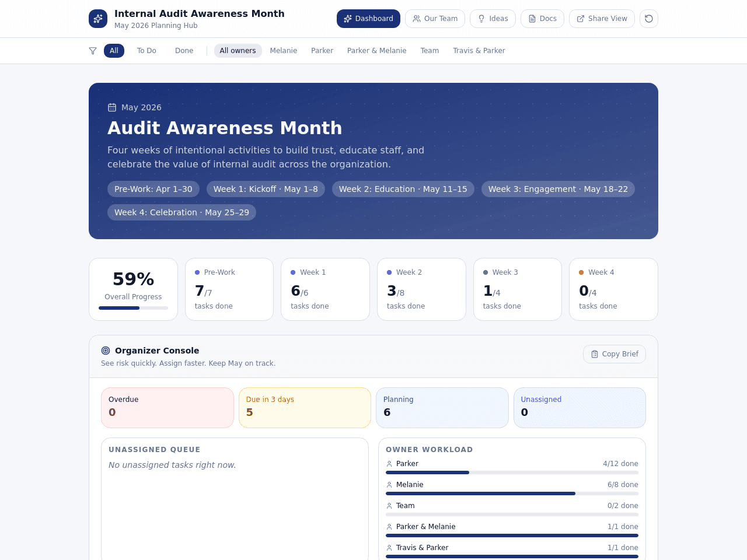Click the person icon beside Parker workload
The width and height of the screenshot is (747, 560).
(x=389, y=464)
